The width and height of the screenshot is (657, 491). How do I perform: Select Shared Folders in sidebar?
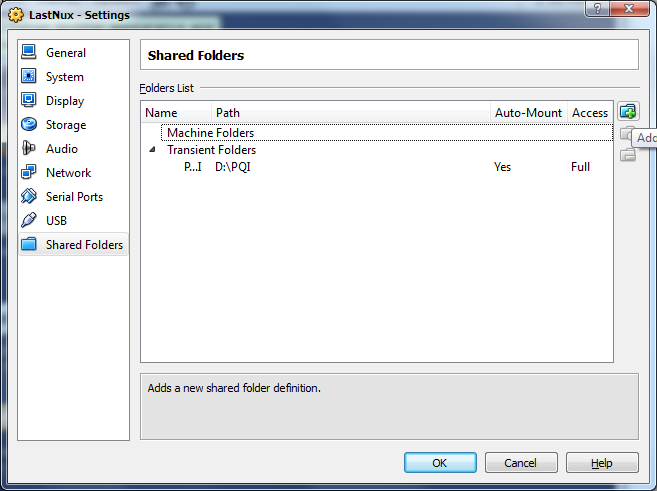click(x=84, y=245)
